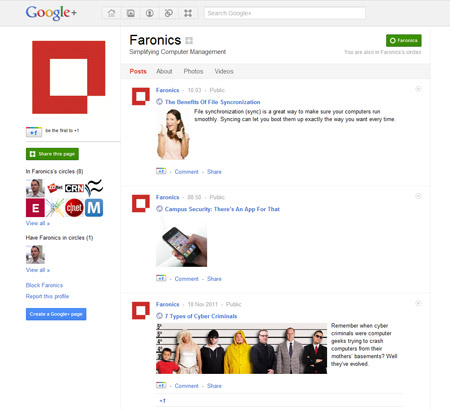Screen dimensions: 450x410
Task: Open the red E circle avatar
Action: 35,208
